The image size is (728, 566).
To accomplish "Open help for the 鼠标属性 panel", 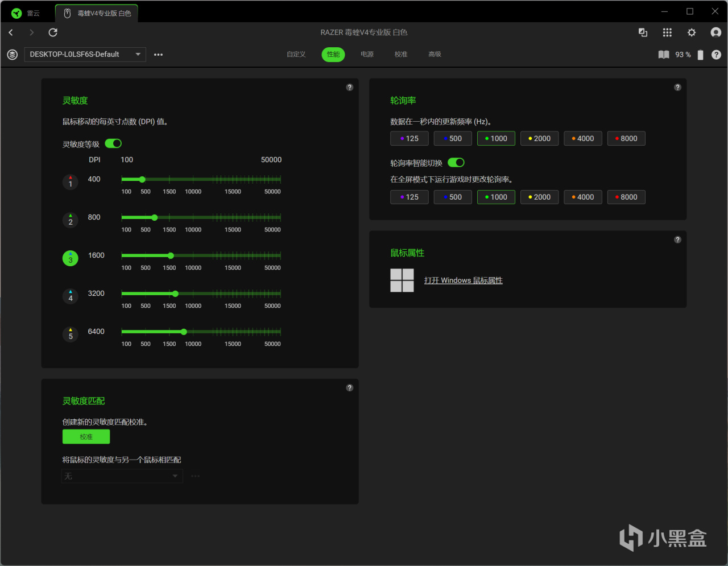I will [x=677, y=239].
